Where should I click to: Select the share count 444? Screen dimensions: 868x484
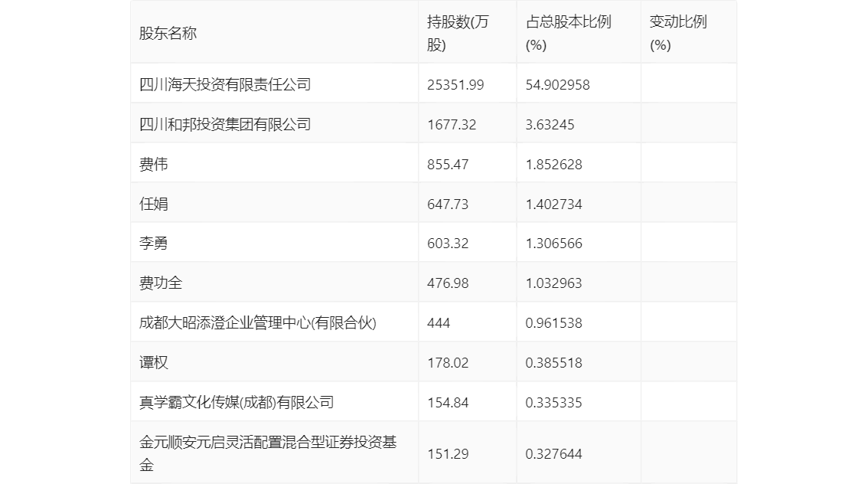pyautogui.click(x=439, y=323)
